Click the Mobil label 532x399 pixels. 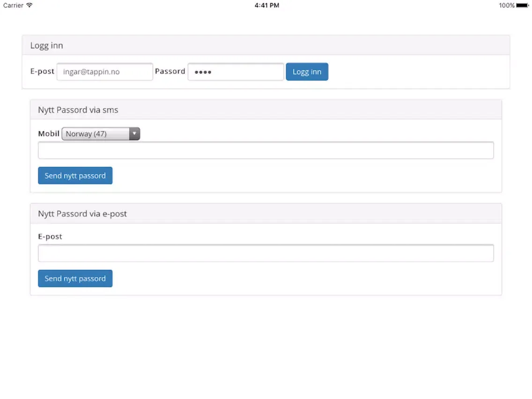point(49,133)
